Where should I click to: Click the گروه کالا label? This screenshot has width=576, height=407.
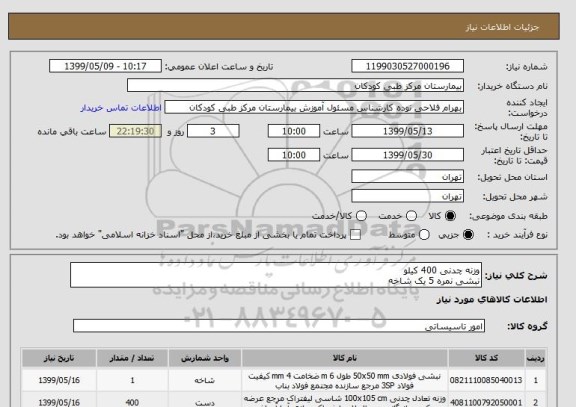pos(527,326)
